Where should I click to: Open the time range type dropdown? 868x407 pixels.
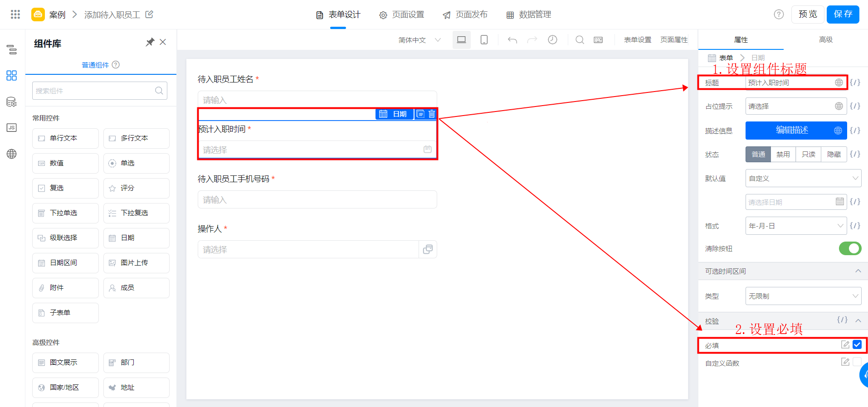click(803, 296)
